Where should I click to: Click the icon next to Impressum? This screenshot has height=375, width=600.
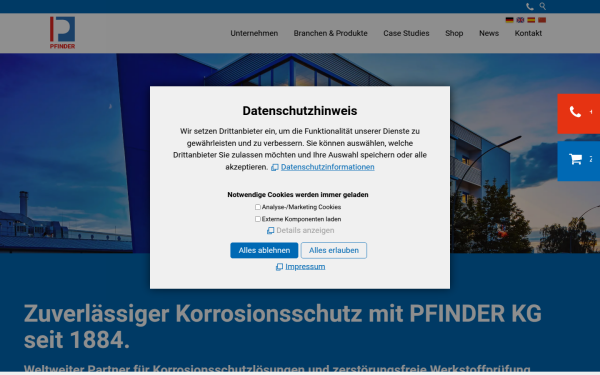279,267
